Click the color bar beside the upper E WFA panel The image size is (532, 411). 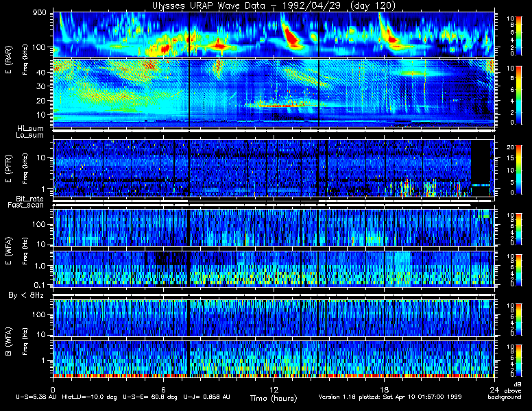click(519, 229)
